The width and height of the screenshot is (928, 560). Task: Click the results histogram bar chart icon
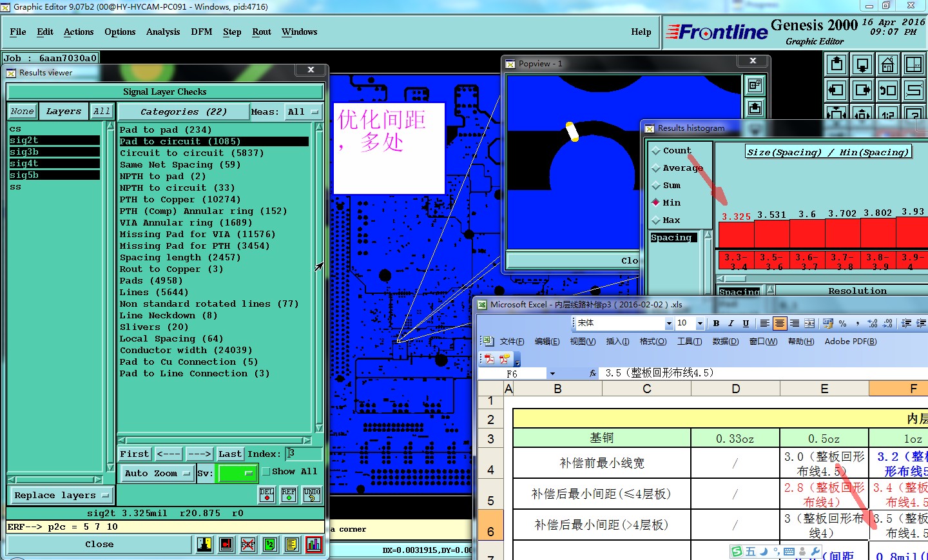314,545
